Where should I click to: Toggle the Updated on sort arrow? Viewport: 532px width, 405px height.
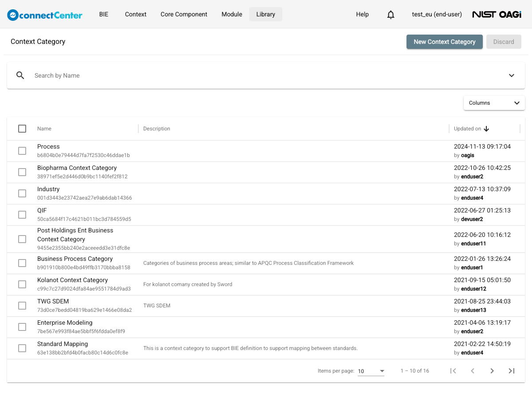[x=486, y=129]
